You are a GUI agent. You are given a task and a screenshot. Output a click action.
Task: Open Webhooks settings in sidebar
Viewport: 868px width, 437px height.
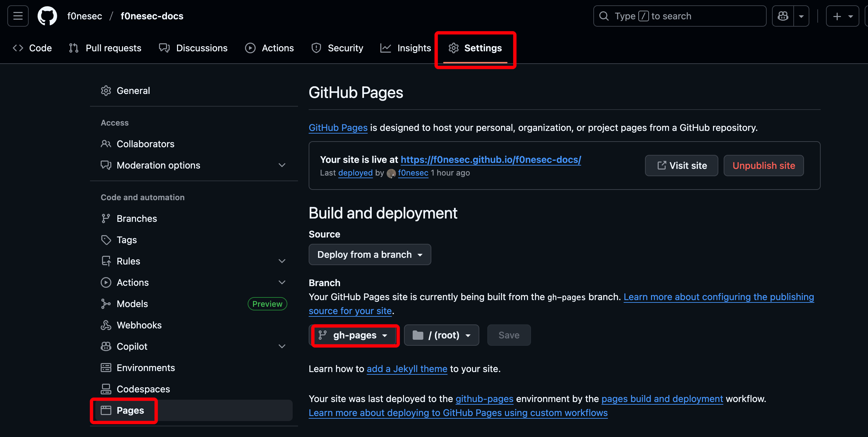(139, 325)
